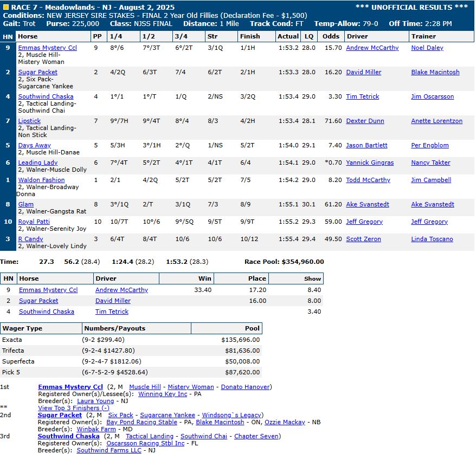Open the Lipstick horse link
The width and height of the screenshot is (476, 454).
pos(29,121)
